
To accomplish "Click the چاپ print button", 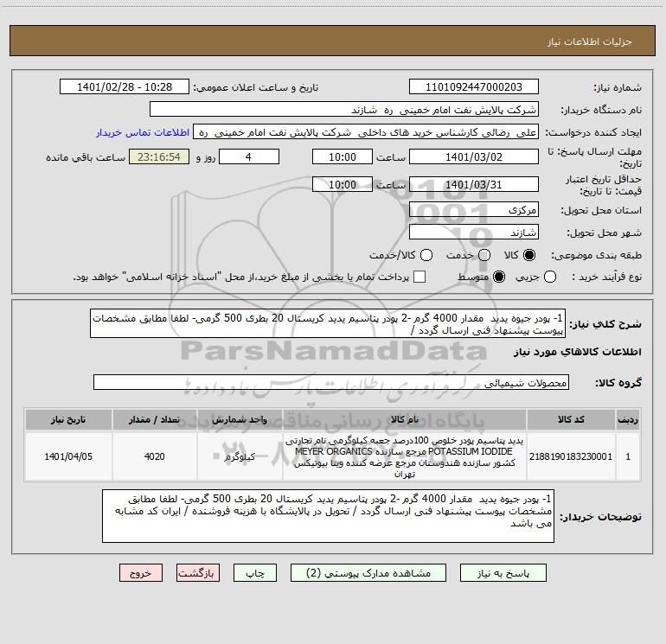I will pyautogui.click(x=255, y=573).
